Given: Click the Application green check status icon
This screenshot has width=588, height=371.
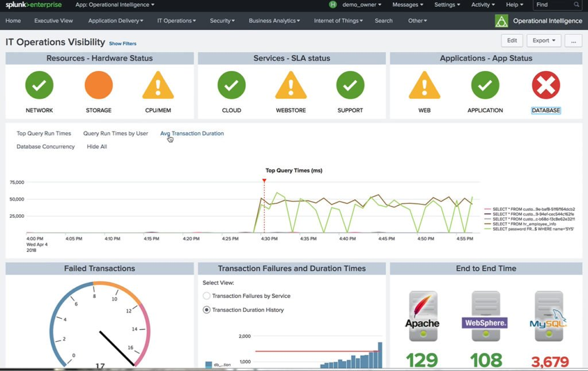Looking at the screenshot, I should click(485, 85).
